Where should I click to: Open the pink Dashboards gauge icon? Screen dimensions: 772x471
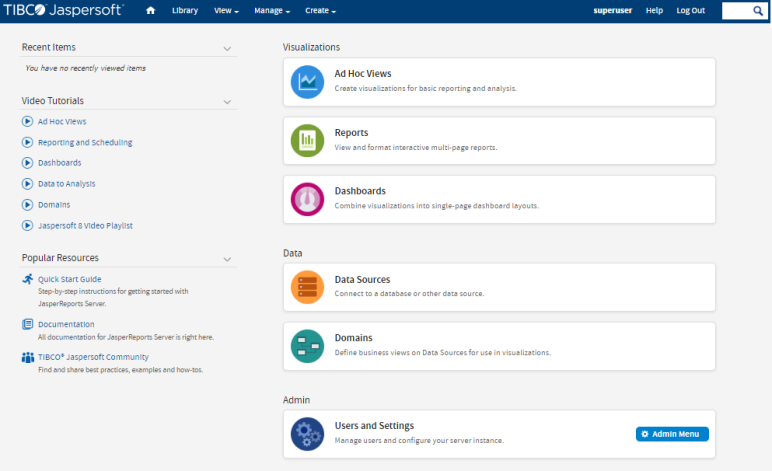[x=307, y=199]
